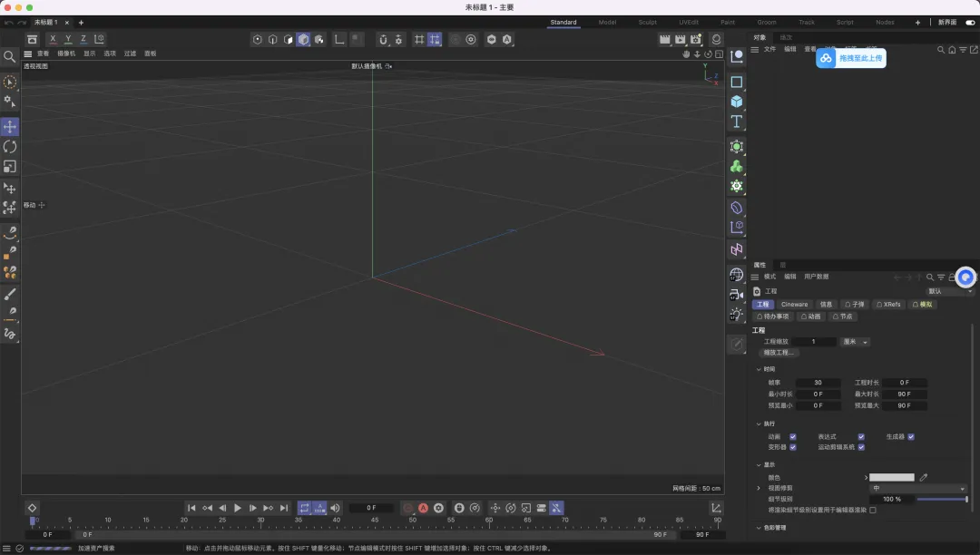This screenshot has width=980, height=555.
Task: Click the workplane grid icon
Action: click(419, 39)
